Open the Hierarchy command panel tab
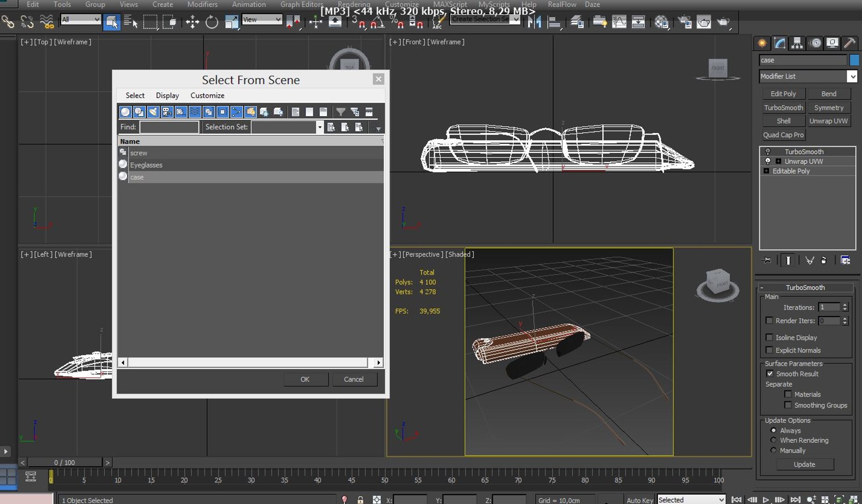This screenshot has width=862, height=504. [797, 43]
